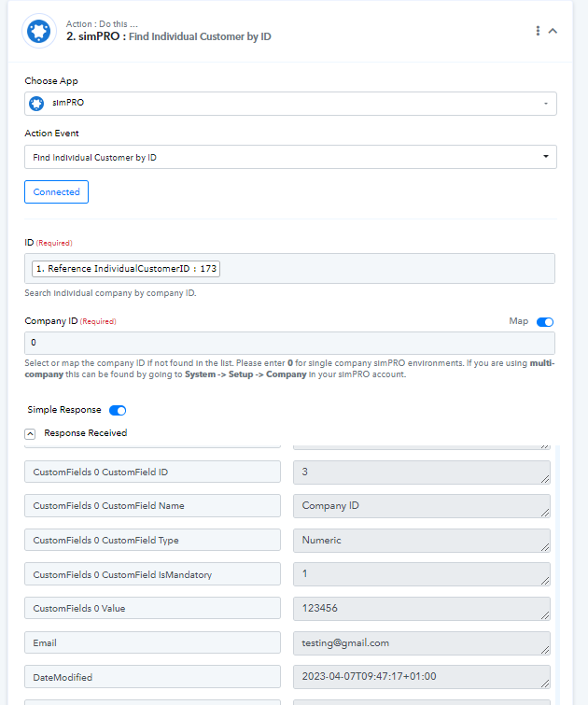The height and width of the screenshot is (705, 588).
Task: Collapse the Response Received section
Action: pos(30,434)
